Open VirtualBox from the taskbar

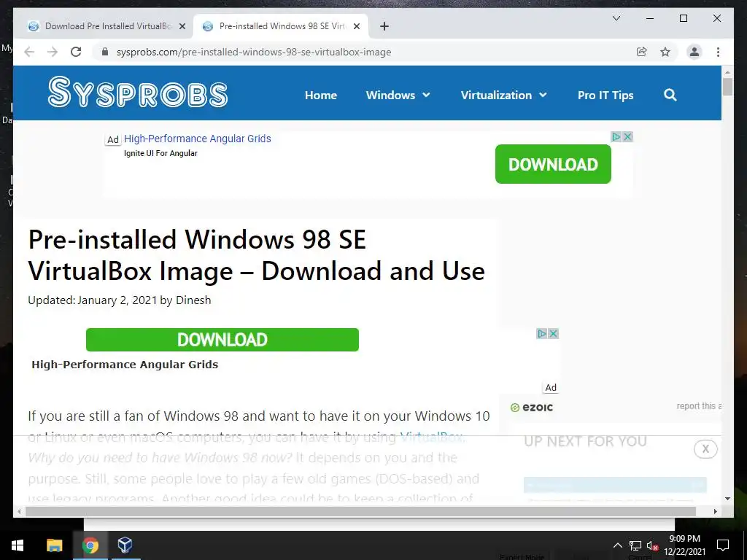pos(125,545)
